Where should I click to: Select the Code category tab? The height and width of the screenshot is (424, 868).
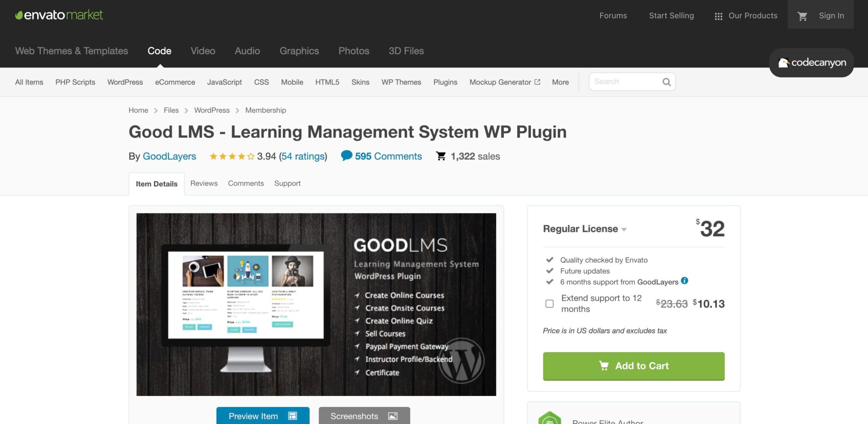point(159,51)
